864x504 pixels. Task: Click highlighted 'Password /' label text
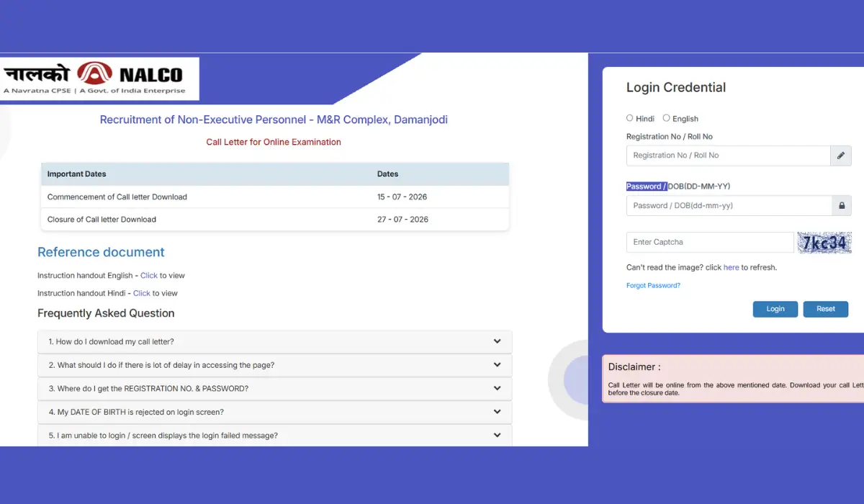[647, 186]
